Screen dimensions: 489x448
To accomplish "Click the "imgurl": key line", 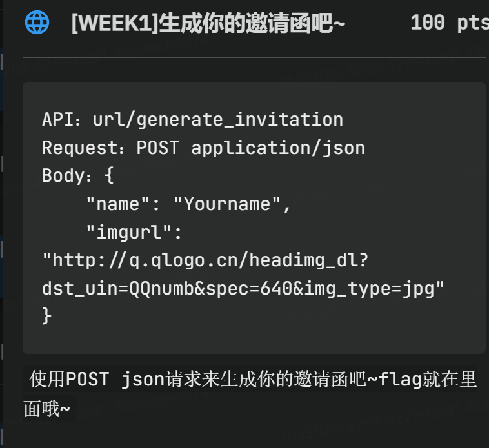I will (134, 232).
